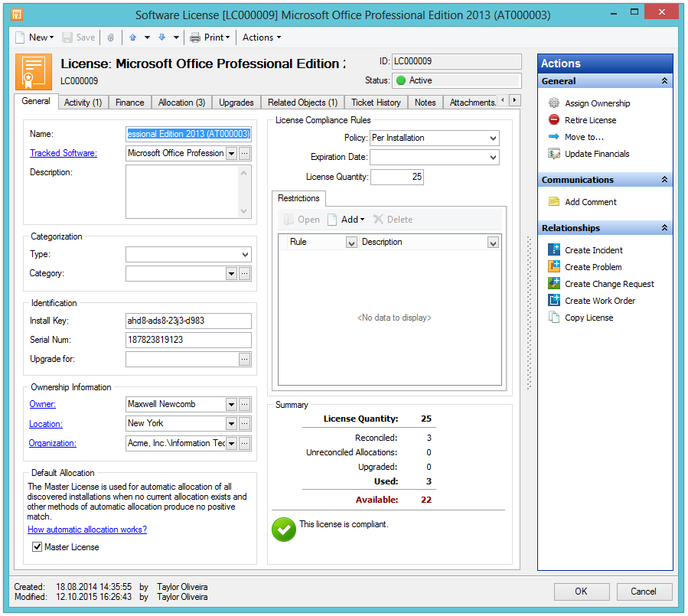The width and height of the screenshot is (688, 616).
Task: Switch to the Finance tab
Action: coord(130,103)
